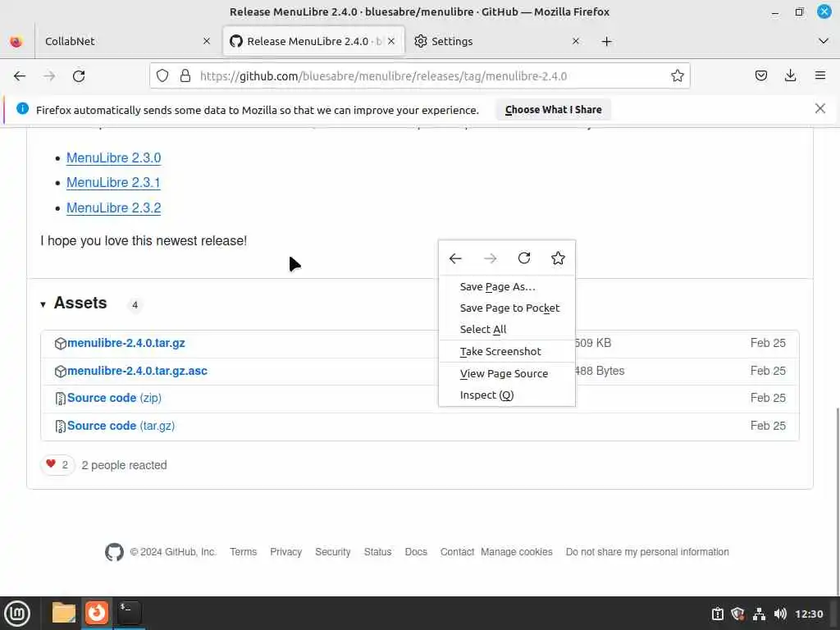Click GitHub logo in page footer
840x630 pixels.
tap(114, 552)
